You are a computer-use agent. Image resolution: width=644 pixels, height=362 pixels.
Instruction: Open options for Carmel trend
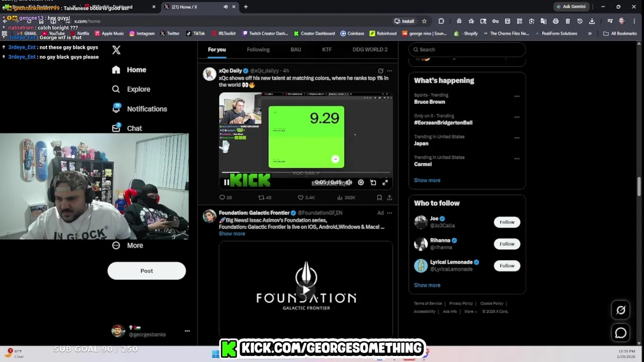pyautogui.click(x=517, y=158)
